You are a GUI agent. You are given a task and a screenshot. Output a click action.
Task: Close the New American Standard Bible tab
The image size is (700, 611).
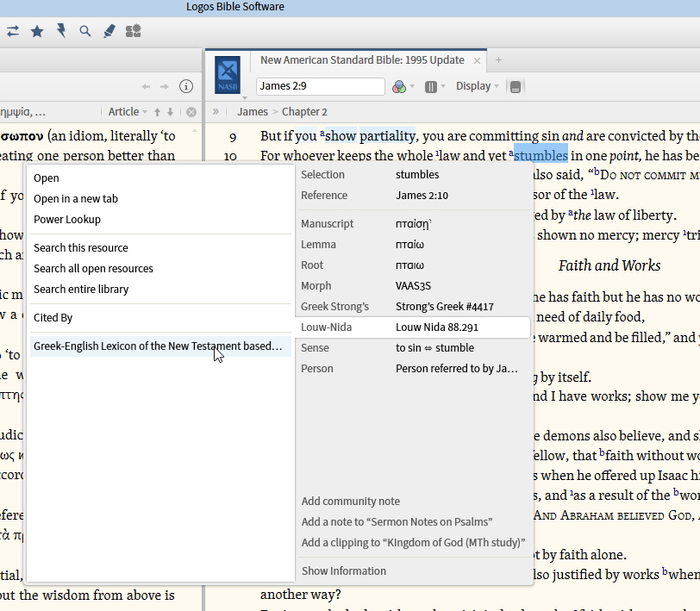(477, 60)
